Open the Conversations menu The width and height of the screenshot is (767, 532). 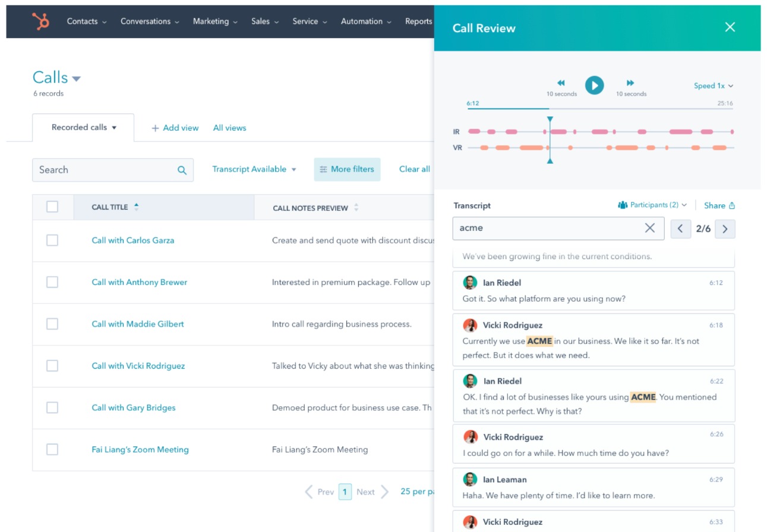[150, 21]
